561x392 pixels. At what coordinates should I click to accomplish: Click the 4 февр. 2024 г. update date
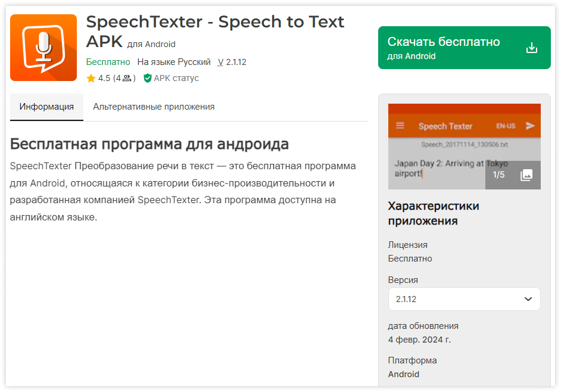[x=419, y=340]
